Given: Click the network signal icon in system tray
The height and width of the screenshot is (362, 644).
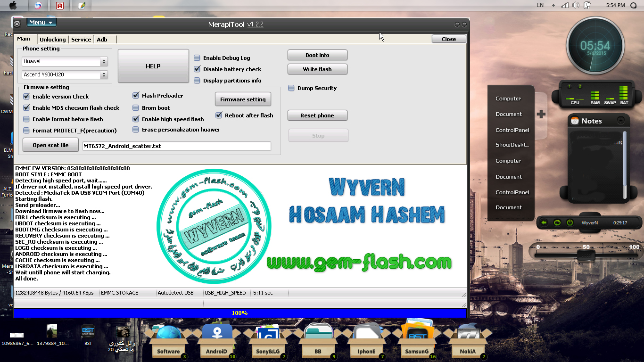Looking at the screenshot, I should tap(564, 5).
